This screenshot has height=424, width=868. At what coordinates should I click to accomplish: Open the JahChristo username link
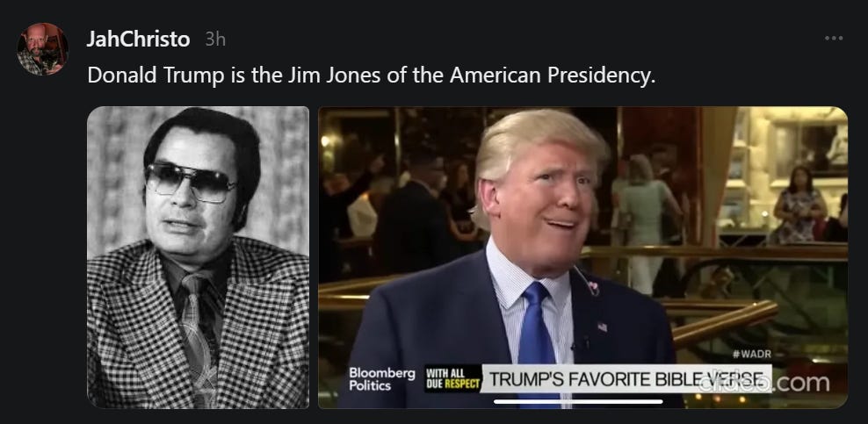click(139, 40)
